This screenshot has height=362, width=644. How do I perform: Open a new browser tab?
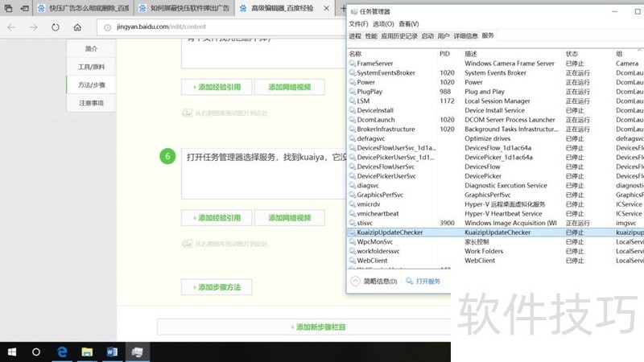click(342, 9)
